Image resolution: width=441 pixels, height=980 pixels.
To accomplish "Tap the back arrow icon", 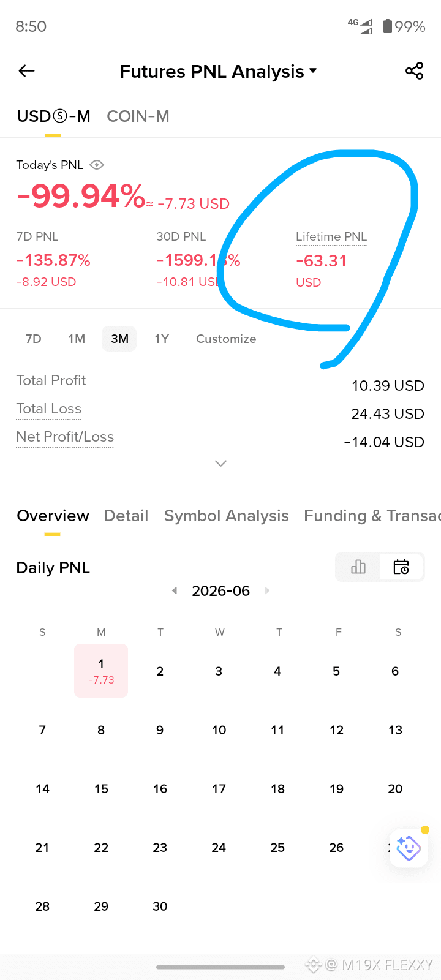I will 26,71.
